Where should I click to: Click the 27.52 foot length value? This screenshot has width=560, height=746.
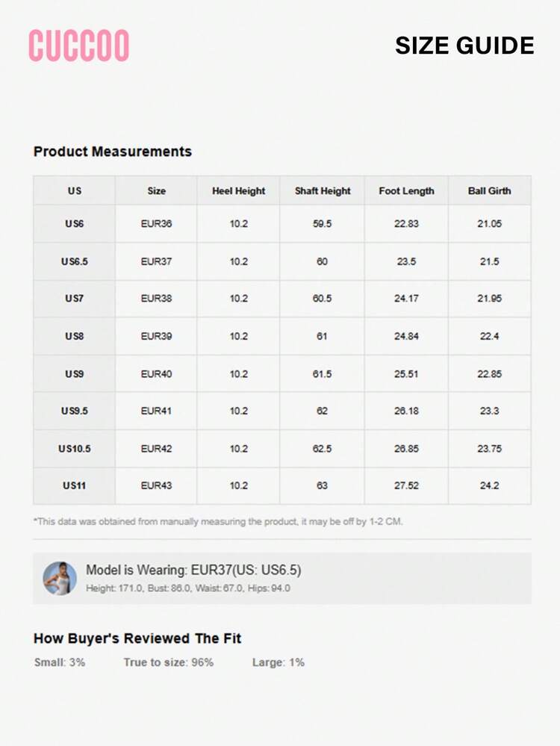[406, 485]
